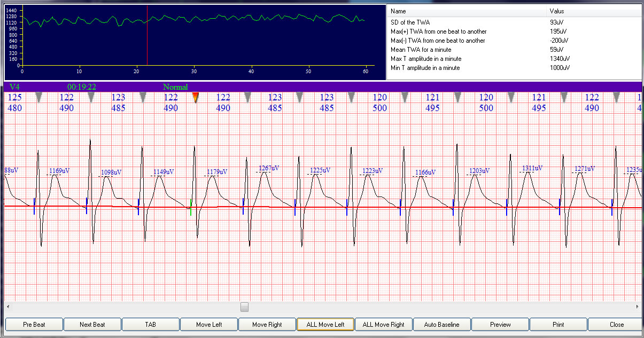Screen dimensions: 644x338
Task: Select the rightmost gray beat marker
Action: (x=616, y=98)
